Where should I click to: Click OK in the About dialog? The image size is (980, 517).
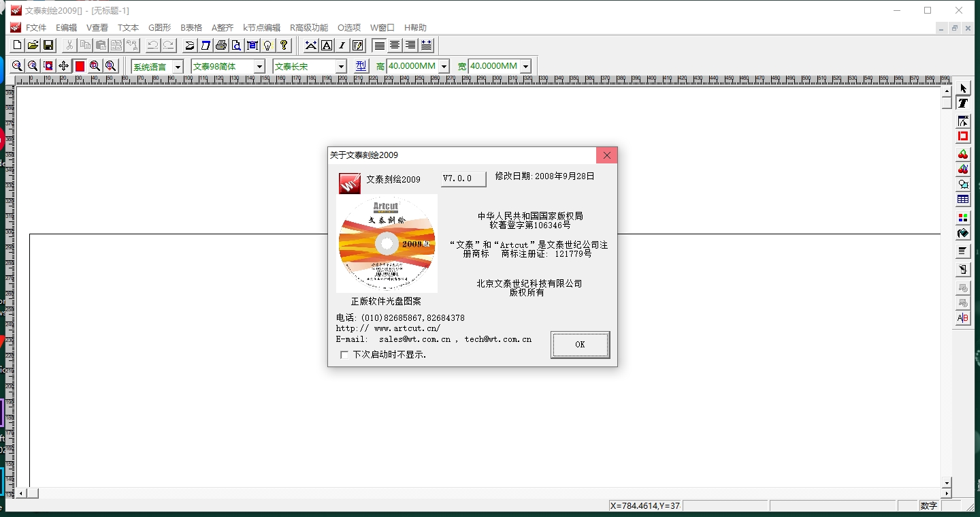(580, 345)
